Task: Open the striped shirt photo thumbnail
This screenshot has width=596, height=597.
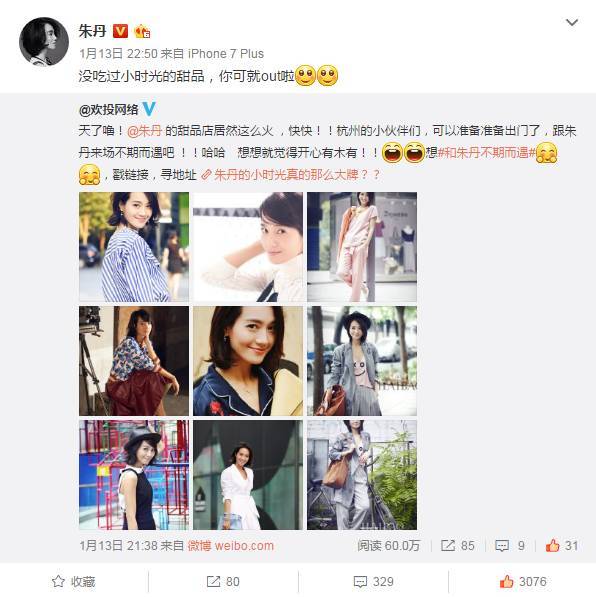Action: coord(134,247)
